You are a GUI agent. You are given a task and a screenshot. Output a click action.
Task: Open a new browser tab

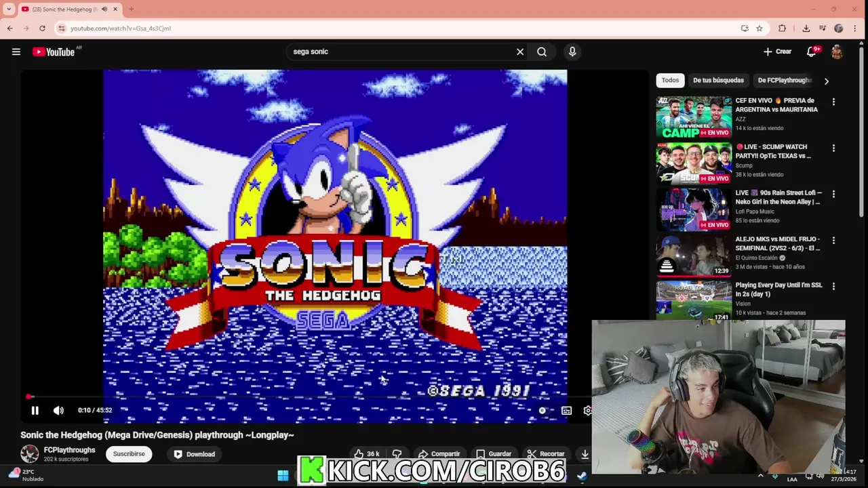point(131,9)
